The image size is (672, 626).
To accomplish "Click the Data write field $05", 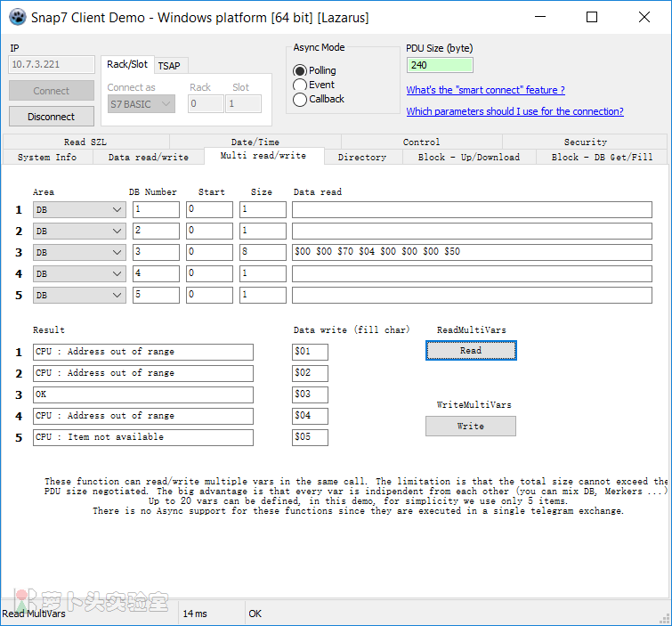I will coord(311,438).
